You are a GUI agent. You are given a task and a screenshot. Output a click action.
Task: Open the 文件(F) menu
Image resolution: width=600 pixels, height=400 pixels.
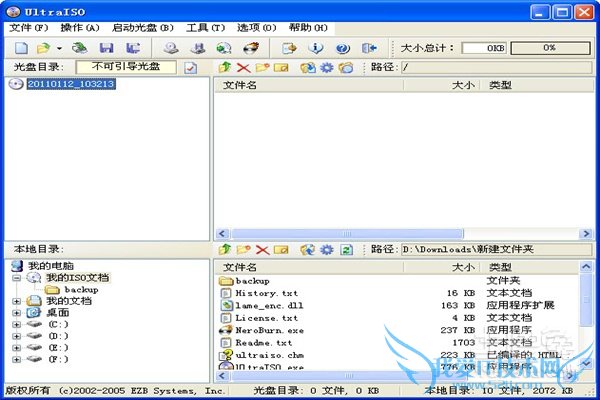[29, 28]
